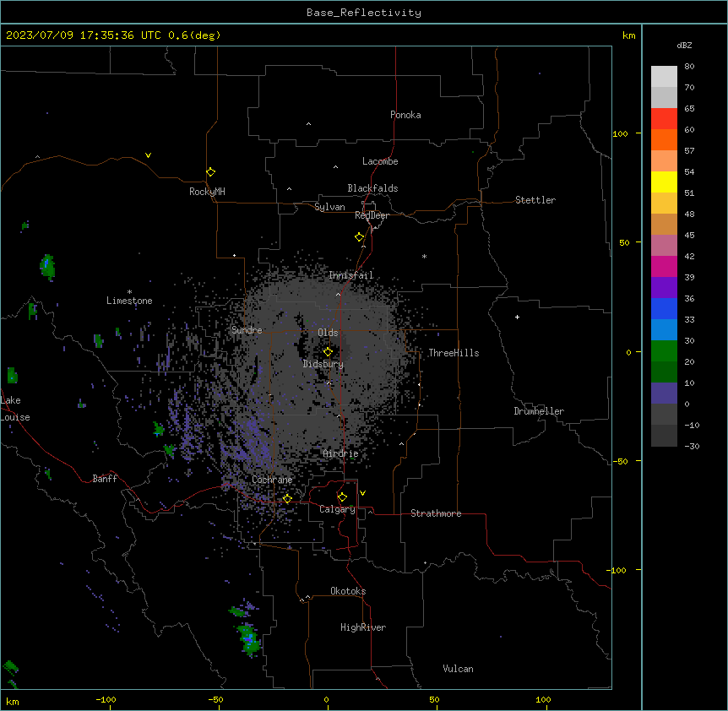
Task: Click the Ponoka city label
Action: pos(405,115)
